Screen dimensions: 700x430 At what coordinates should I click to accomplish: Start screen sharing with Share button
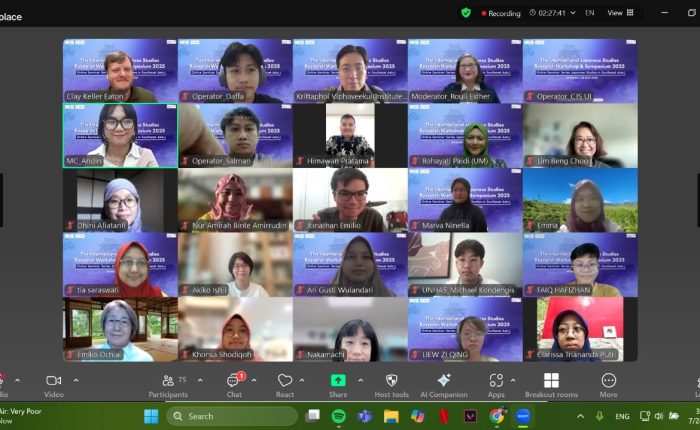338,385
